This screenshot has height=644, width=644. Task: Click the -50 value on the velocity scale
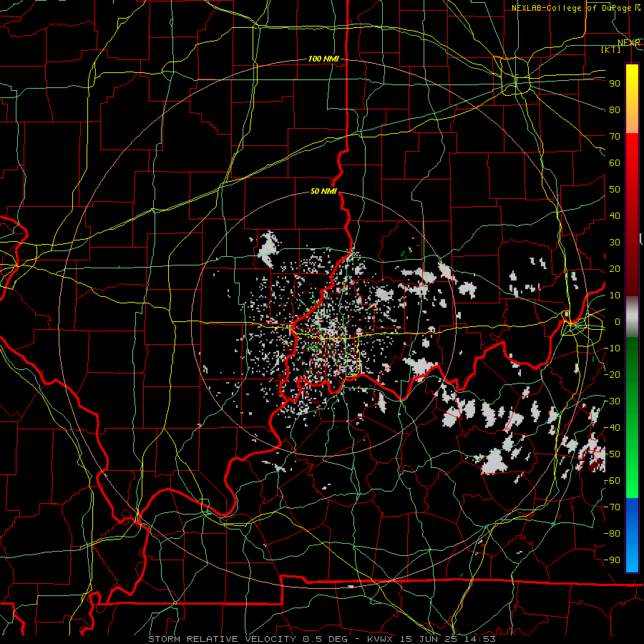612,454
